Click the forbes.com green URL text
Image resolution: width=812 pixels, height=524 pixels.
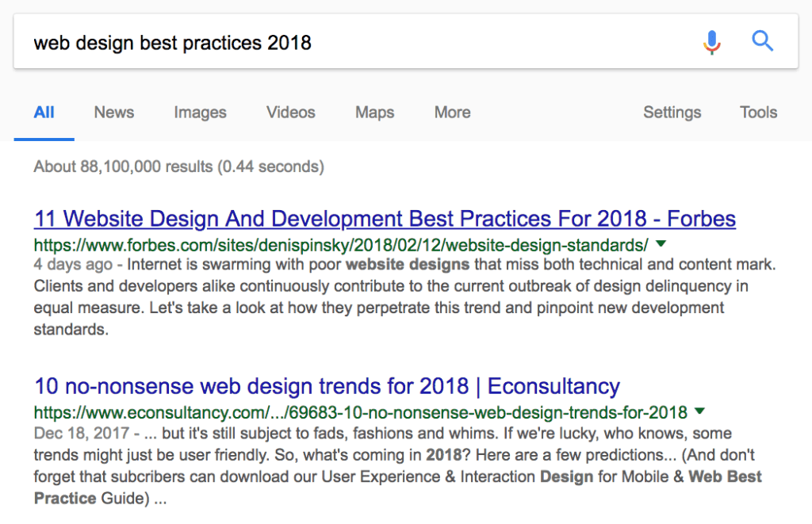point(341,245)
